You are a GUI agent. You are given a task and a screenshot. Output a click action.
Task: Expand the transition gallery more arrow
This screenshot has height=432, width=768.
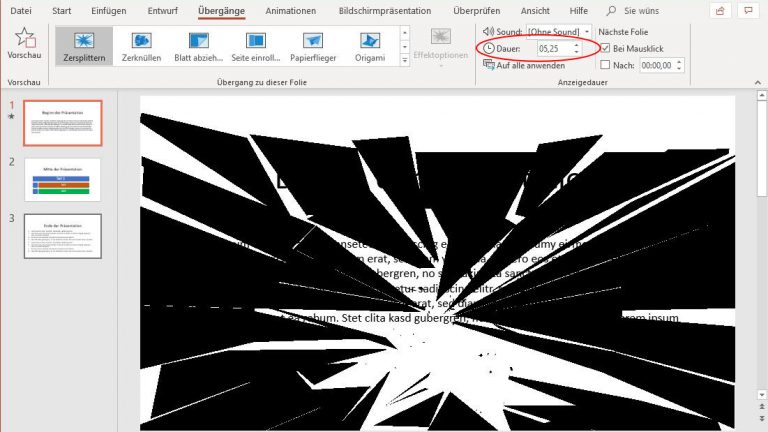(404, 60)
